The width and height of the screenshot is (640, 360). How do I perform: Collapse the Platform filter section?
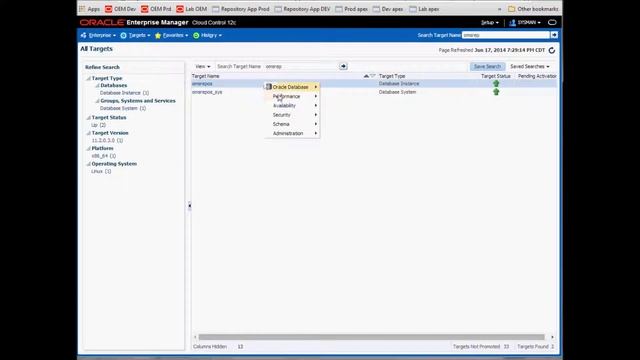coord(88,149)
